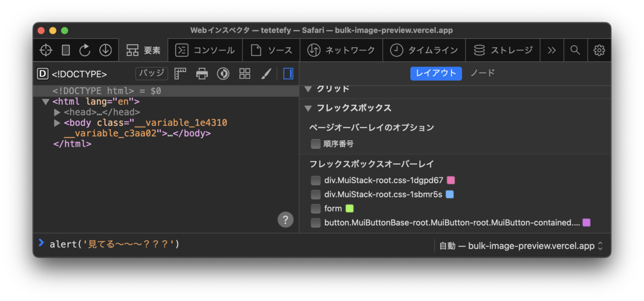The image size is (644, 301).
Task: Click the print styles printer icon
Action: [202, 74]
